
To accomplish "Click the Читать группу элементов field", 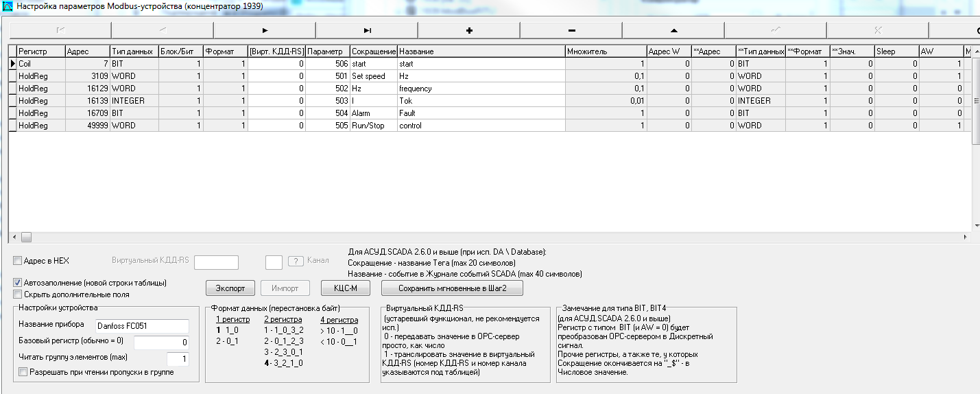I will point(178,359).
